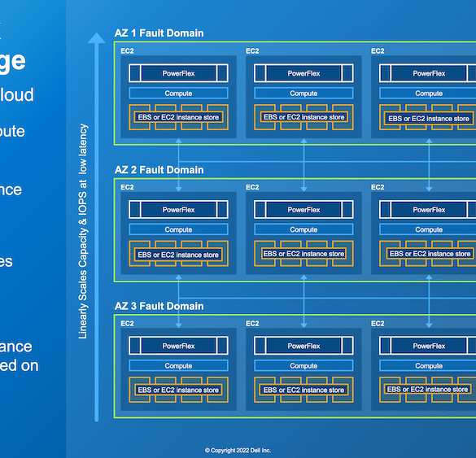This screenshot has width=476, height=458.
Task: Click the "Copyright 2022 Dell Inc." footer text
Action: click(238, 451)
